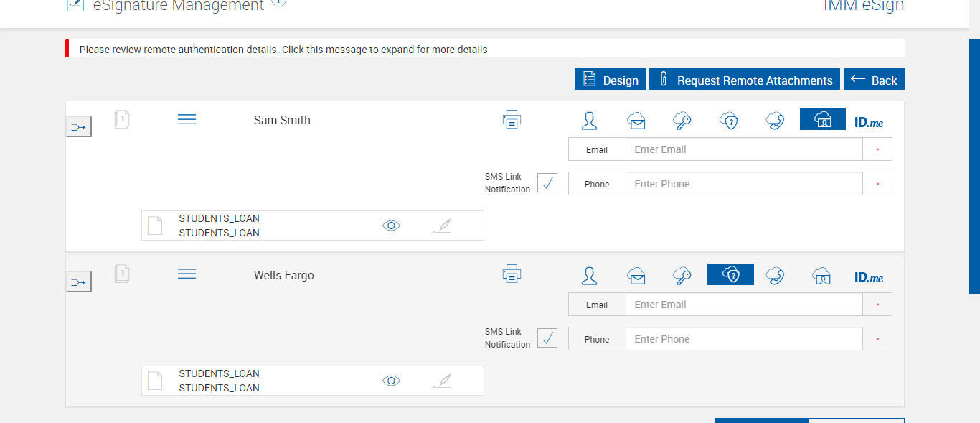The width and height of the screenshot is (980, 423).
Task: Go back using the Back button
Action: (x=874, y=80)
